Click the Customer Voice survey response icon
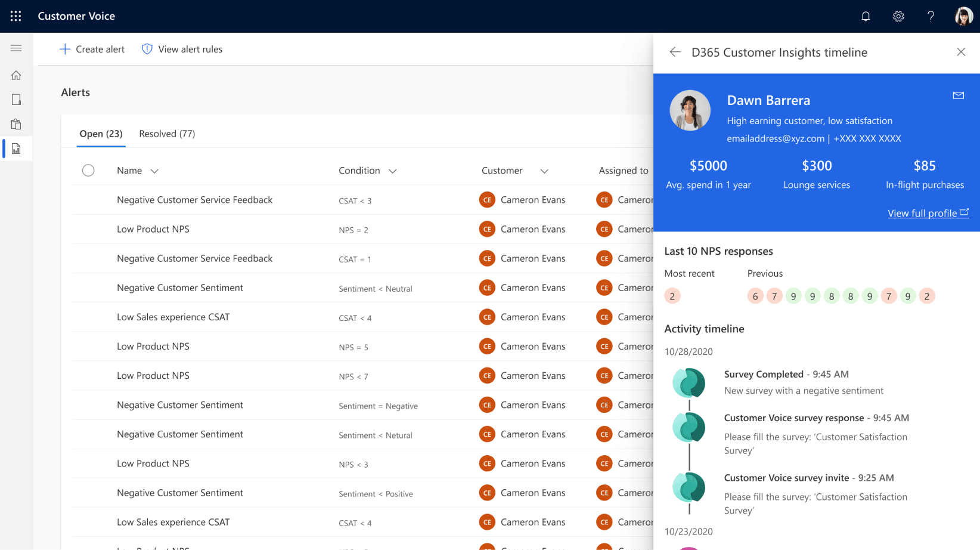The height and width of the screenshot is (550, 980). [x=689, y=427]
